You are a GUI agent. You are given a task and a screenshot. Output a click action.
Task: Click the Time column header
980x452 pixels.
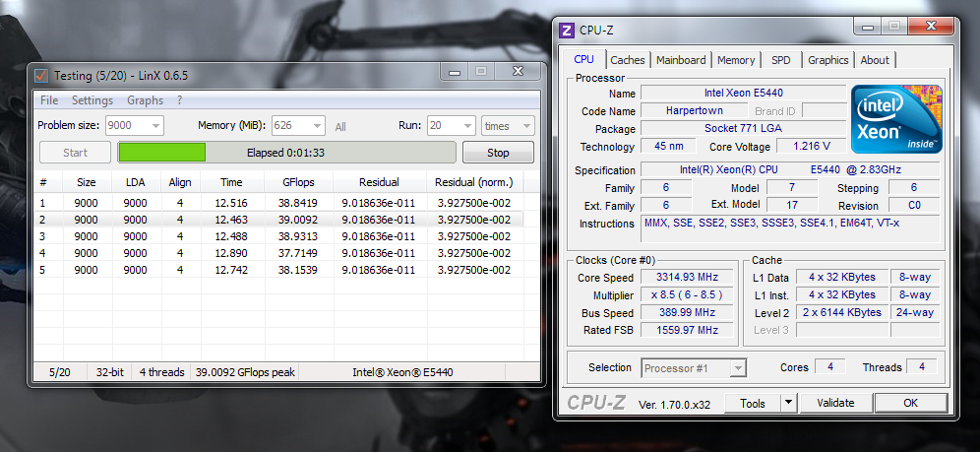coord(231,182)
